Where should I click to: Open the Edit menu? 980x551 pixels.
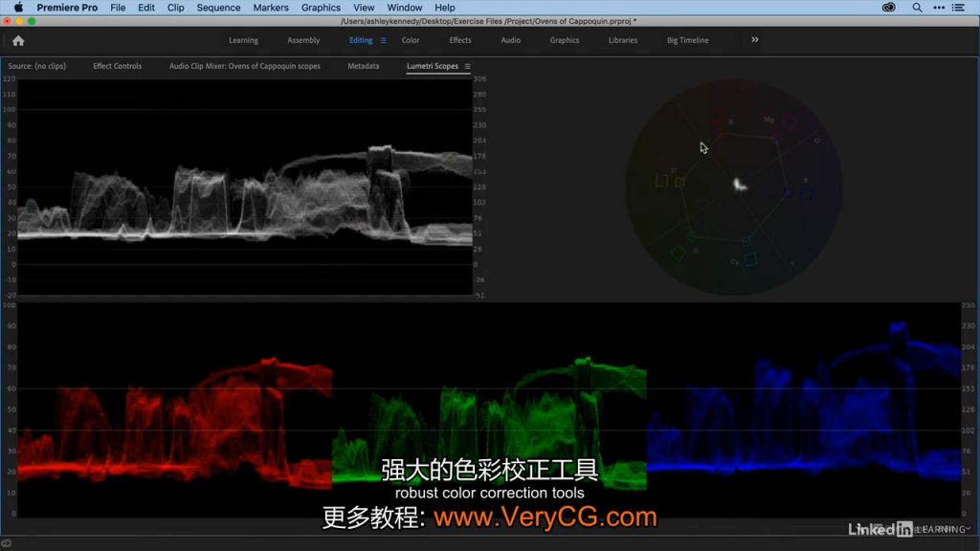(x=146, y=8)
